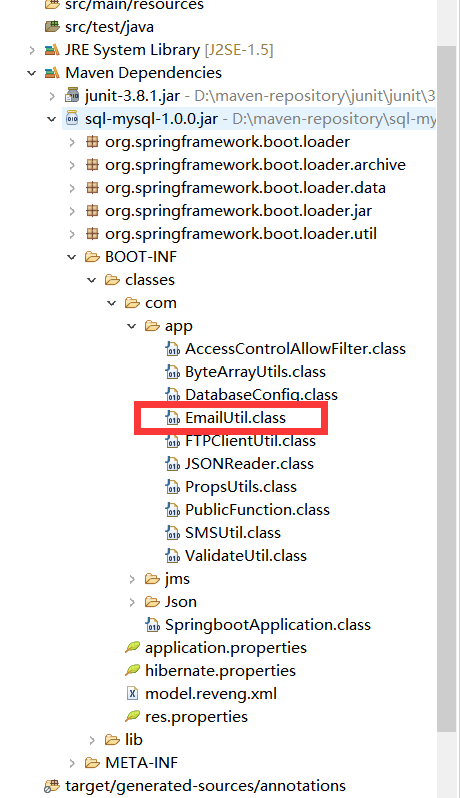Click the sql-mysql-1.0.0.jar jar icon
460x798 pixels.
[x=72, y=119]
